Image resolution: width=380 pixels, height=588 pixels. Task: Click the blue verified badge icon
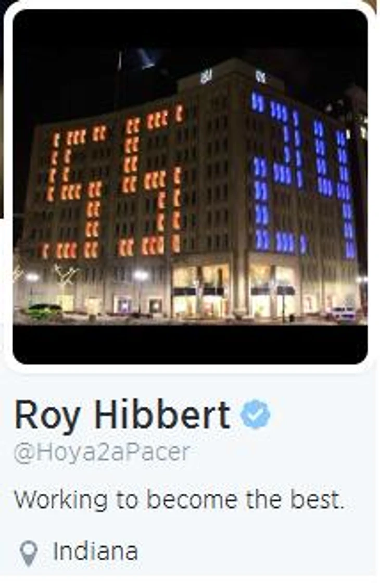[x=255, y=414]
